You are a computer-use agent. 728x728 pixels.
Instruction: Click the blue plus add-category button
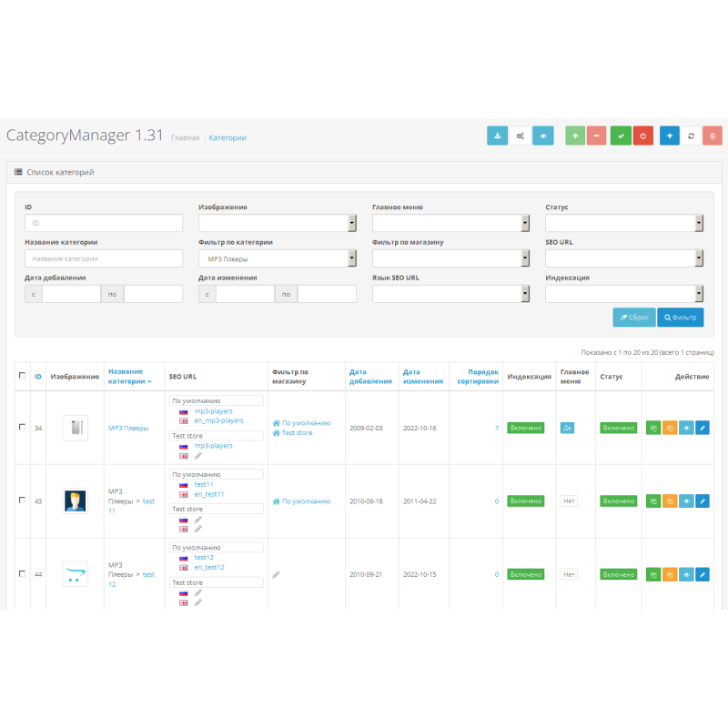(669, 136)
